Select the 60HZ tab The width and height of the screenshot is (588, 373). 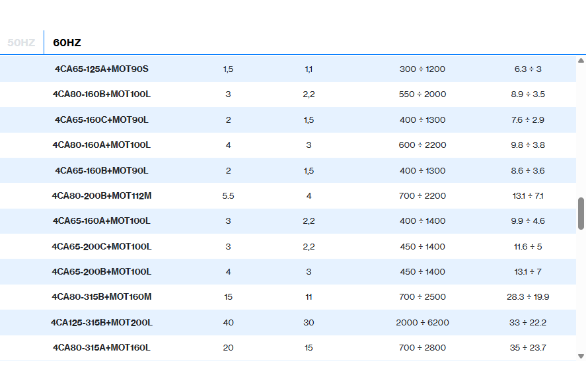pyautogui.click(x=67, y=43)
